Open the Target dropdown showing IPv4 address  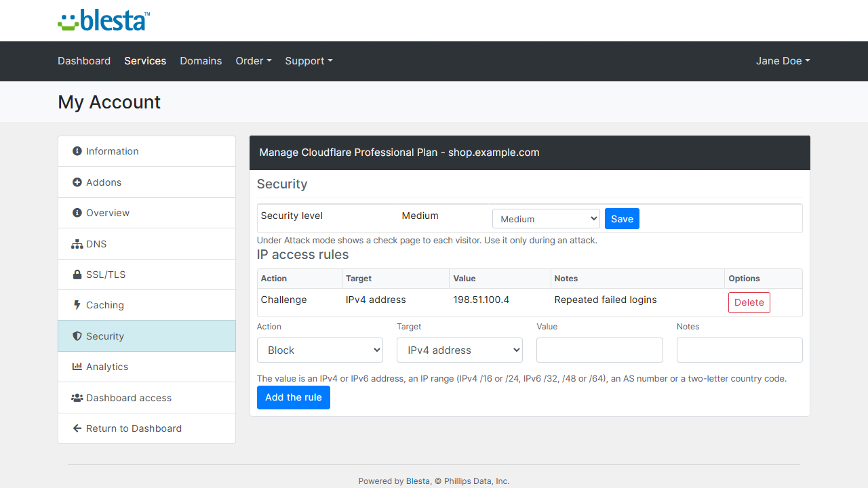tap(460, 350)
